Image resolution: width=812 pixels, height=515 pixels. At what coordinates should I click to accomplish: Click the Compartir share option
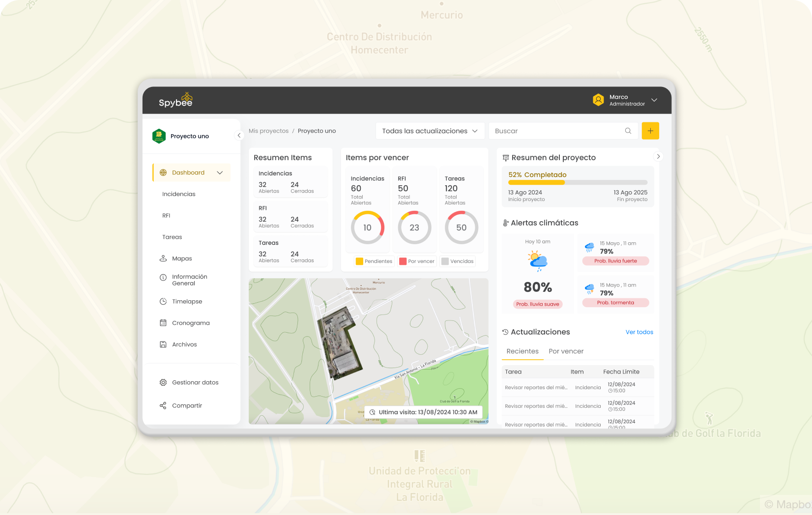tap(187, 405)
